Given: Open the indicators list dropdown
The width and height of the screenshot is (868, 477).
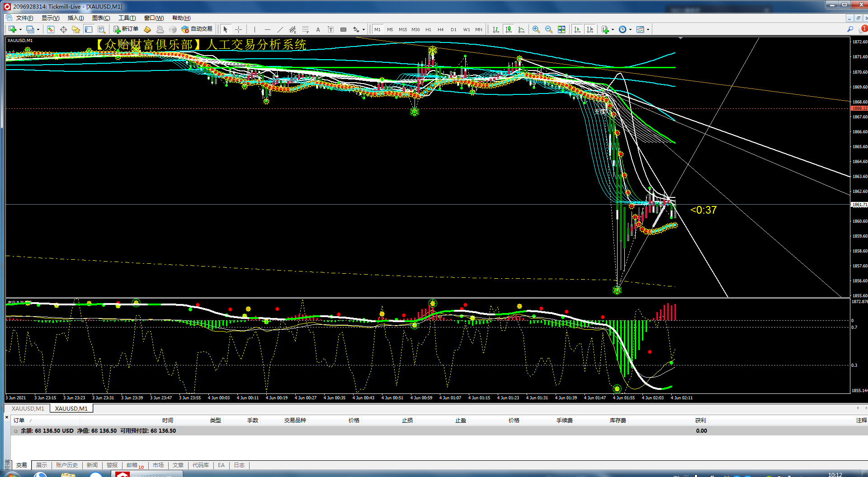Looking at the screenshot, I should click(608, 29).
